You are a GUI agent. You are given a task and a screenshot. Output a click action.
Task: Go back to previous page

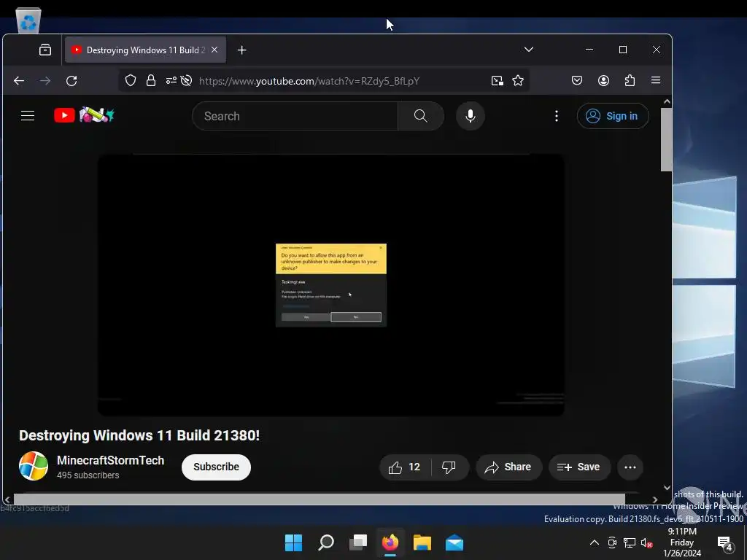coord(19,81)
